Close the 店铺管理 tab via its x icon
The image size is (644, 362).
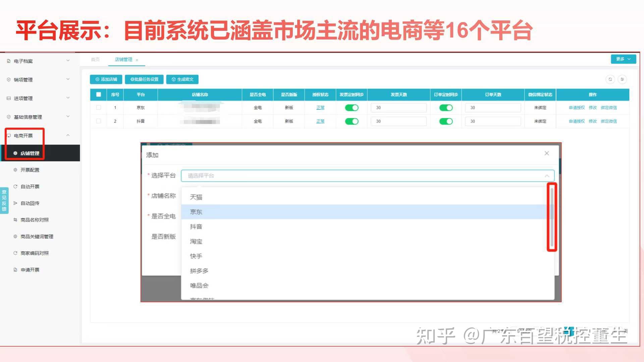137,60
